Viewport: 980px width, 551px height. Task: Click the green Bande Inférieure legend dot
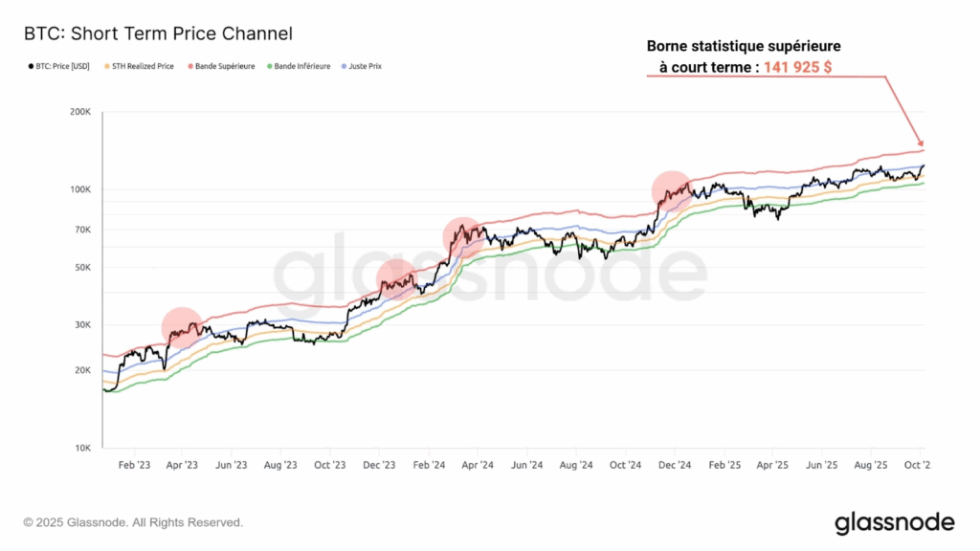[x=271, y=67]
